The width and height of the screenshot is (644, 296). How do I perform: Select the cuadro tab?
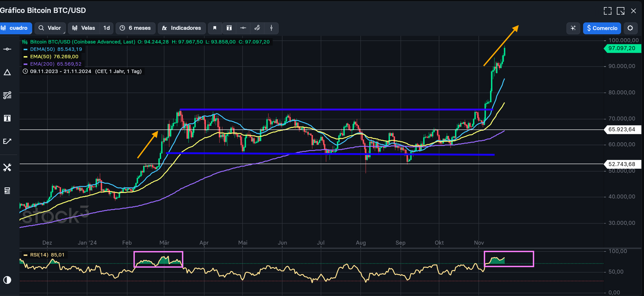pyautogui.click(x=15, y=28)
